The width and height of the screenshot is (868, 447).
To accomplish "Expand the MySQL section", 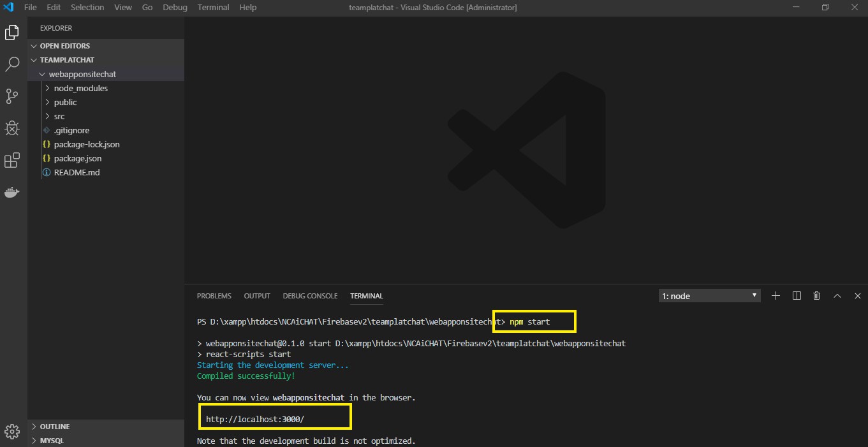I will click(x=106, y=441).
